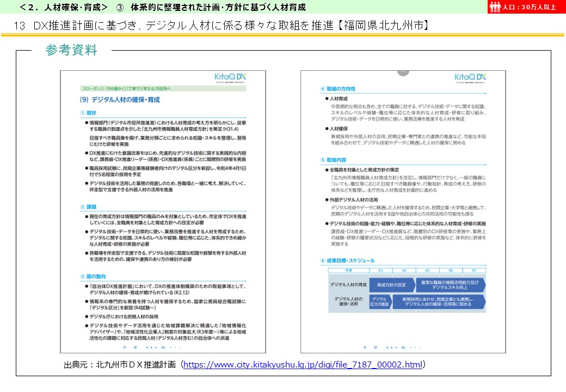Click the ② 課題 section heading

pos(88,207)
